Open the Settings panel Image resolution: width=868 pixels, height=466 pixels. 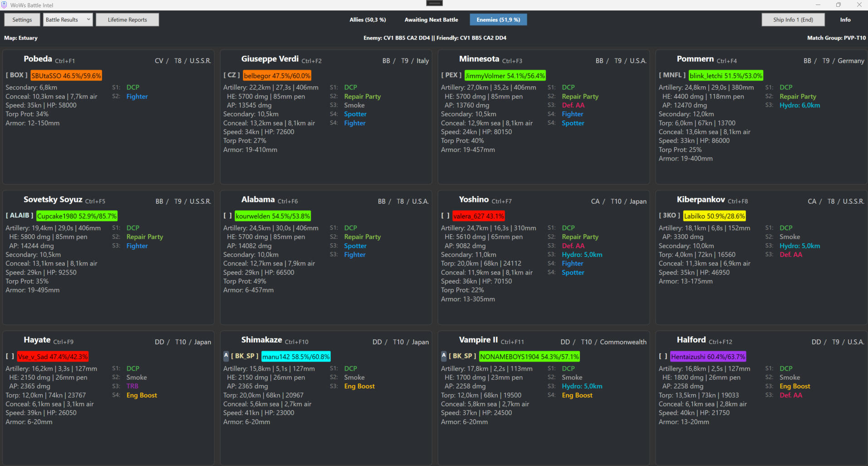click(x=22, y=20)
